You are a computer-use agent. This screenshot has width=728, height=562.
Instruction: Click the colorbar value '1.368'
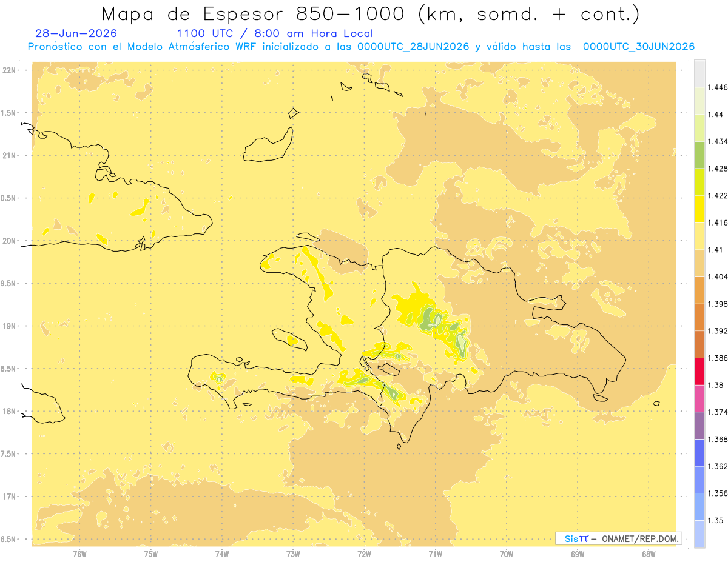(x=717, y=439)
